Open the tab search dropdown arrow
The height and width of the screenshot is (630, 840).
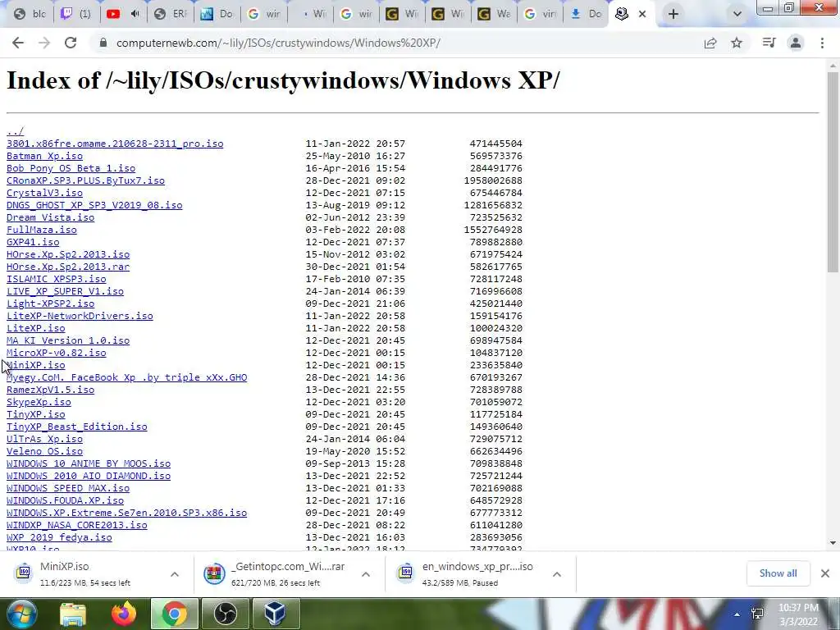tap(737, 14)
